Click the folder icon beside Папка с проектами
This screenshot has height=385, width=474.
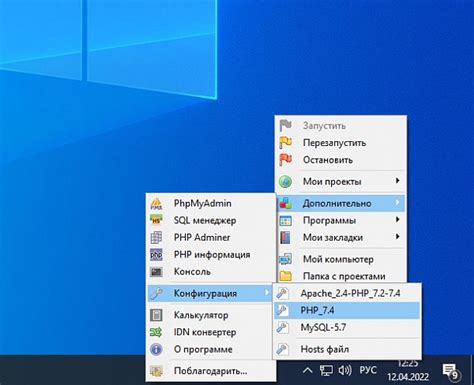(285, 276)
